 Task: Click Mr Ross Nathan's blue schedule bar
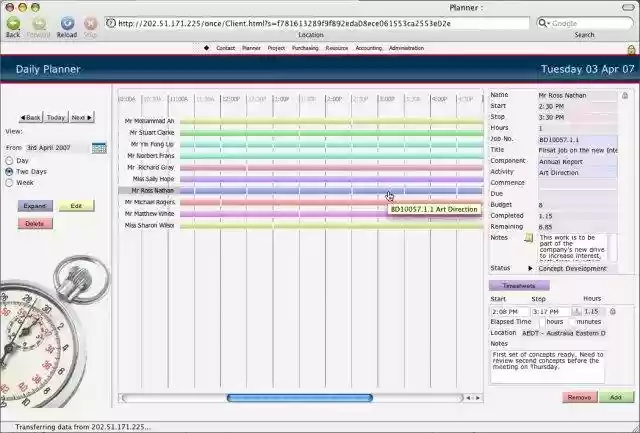click(x=331, y=191)
